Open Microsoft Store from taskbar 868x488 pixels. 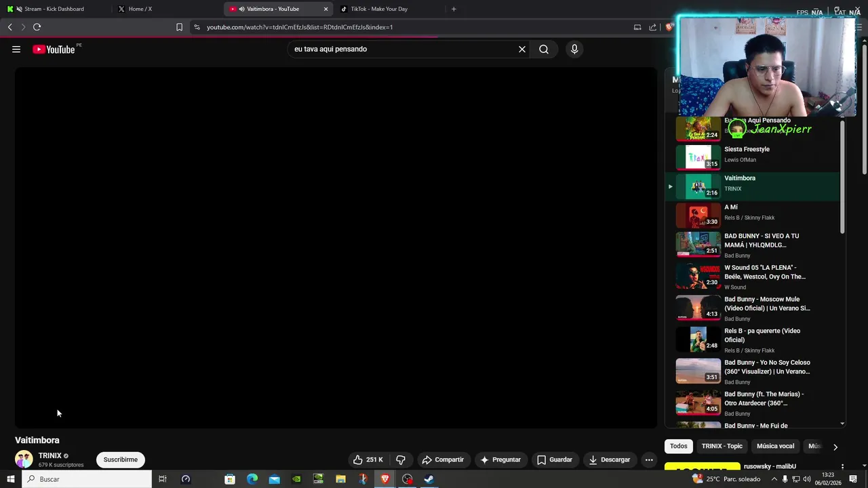(x=230, y=479)
